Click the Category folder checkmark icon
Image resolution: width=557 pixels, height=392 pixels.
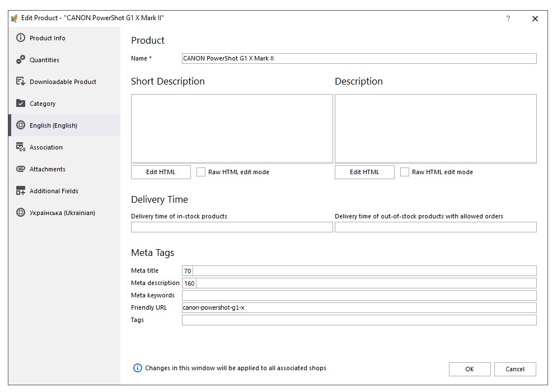[21, 103]
